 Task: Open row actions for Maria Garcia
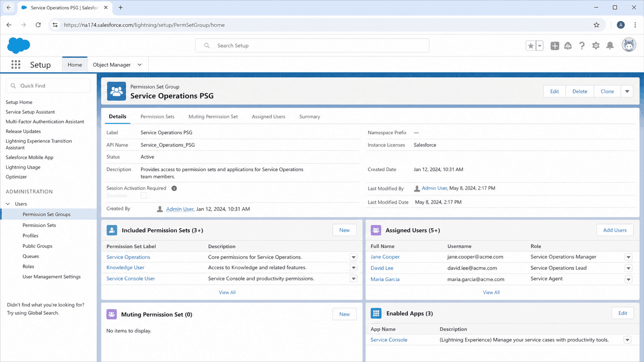click(629, 279)
